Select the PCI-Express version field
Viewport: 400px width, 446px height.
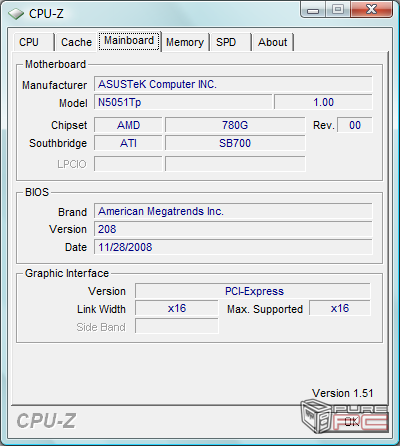click(253, 291)
